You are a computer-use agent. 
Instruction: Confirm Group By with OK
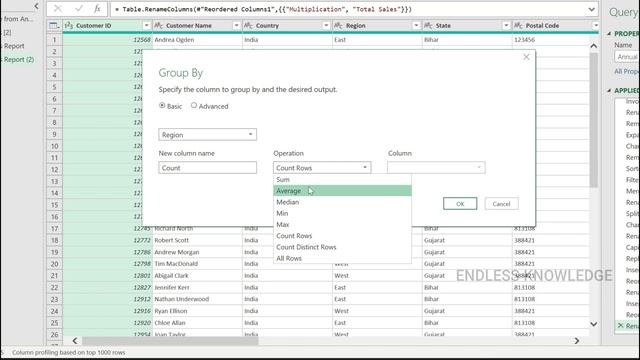pyautogui.click(x=460, y=204)
